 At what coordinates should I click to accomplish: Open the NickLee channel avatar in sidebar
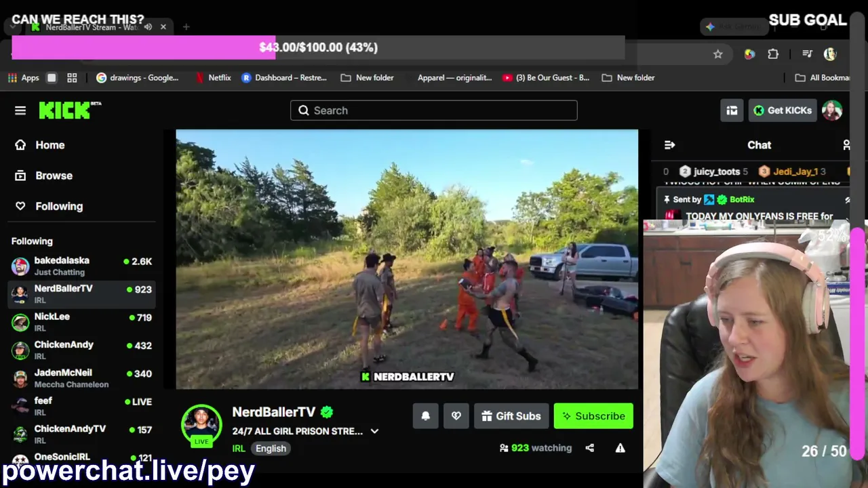point(20,322)
